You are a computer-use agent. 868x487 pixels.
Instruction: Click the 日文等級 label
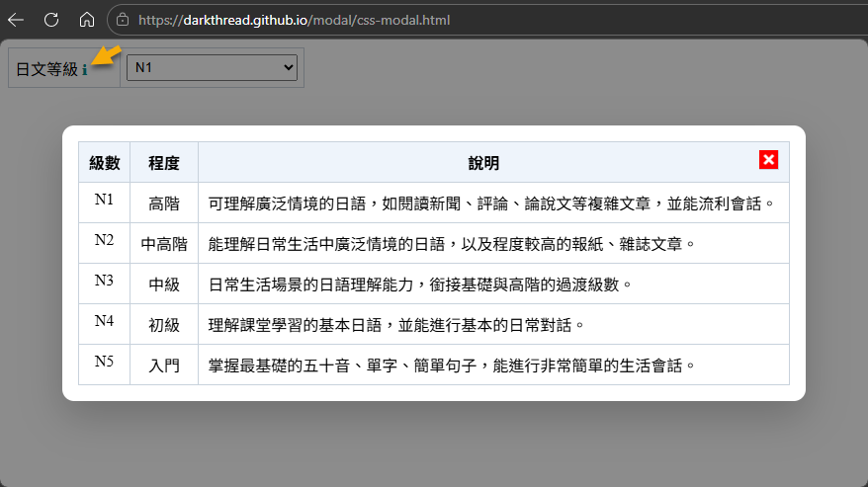coord(46,69)
